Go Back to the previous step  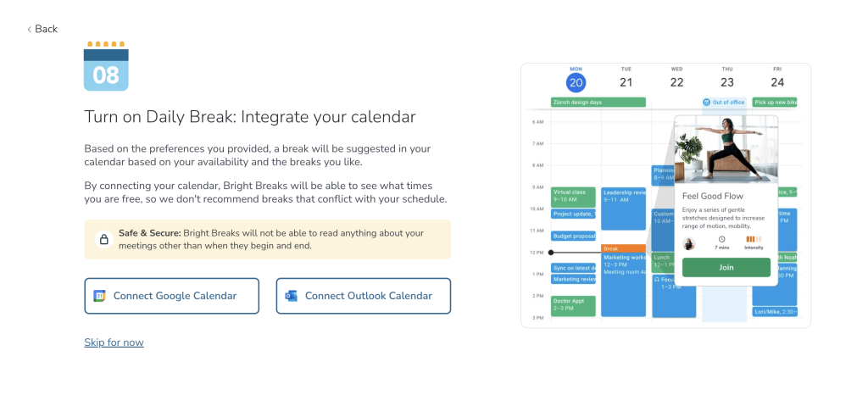tap(42, 30)
